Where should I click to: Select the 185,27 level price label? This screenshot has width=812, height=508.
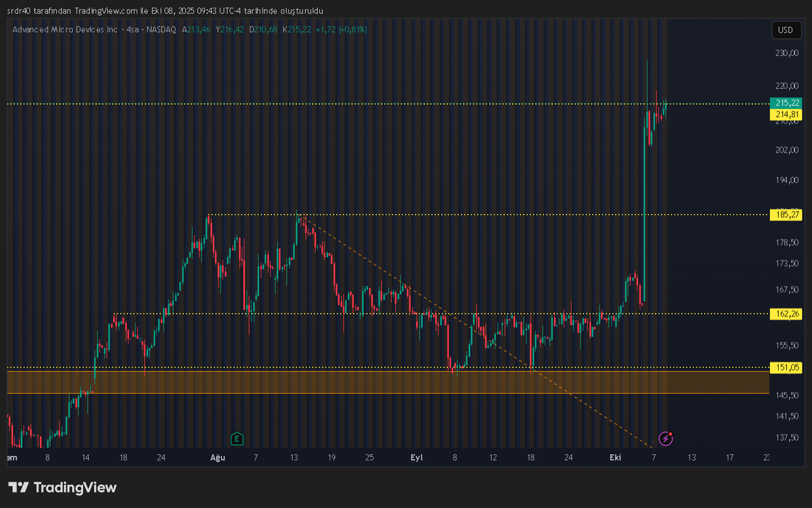pyautogui.click(x=786, y=215)
